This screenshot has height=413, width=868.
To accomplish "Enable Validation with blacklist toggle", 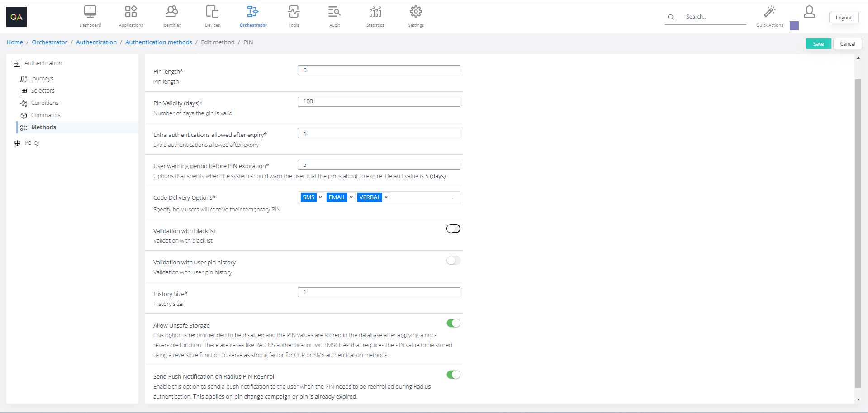I will pos(453,229).
